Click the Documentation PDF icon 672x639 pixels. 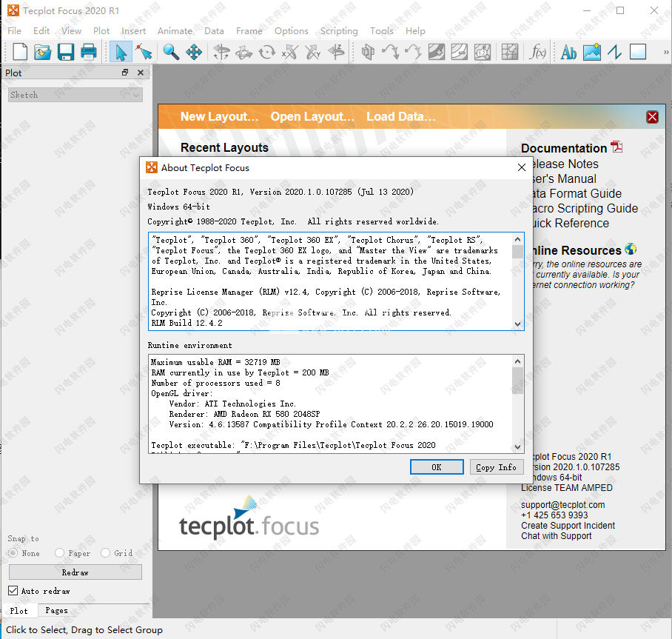point(616,147)
